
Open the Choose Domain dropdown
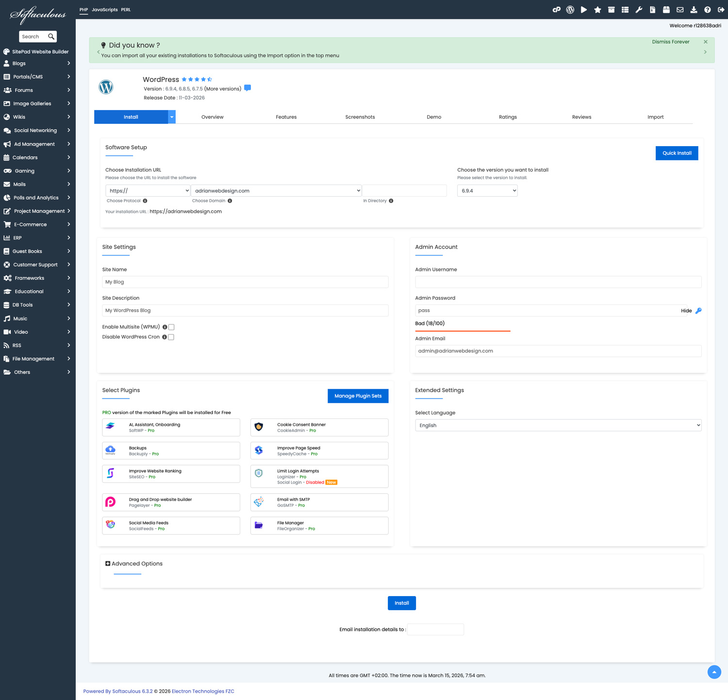coord(276,191)
